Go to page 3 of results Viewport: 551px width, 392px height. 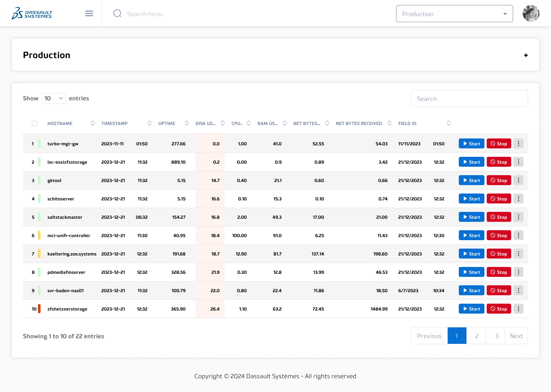coord(496,336)
